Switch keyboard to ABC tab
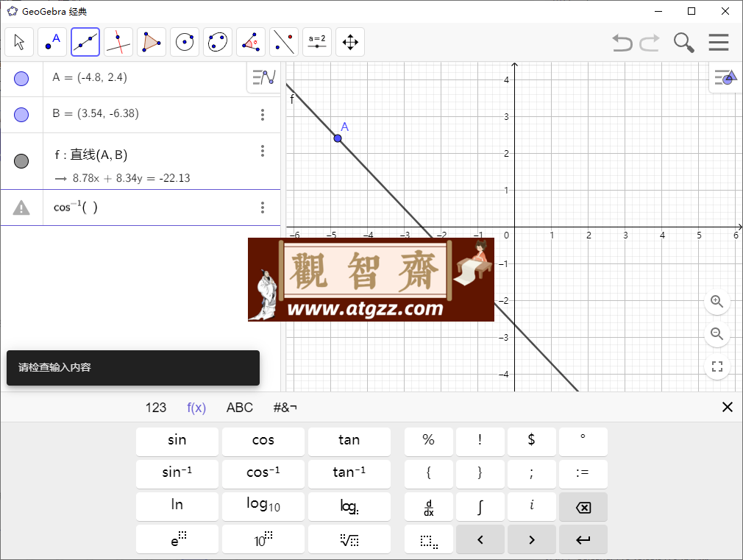Screen dimensions: 743x560 (x=240, y=408)
